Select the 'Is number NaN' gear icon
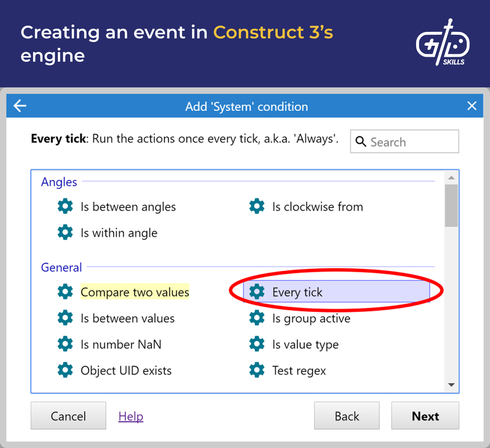The image size is (490, 448). pyautogui.click(x=65, y=344)
